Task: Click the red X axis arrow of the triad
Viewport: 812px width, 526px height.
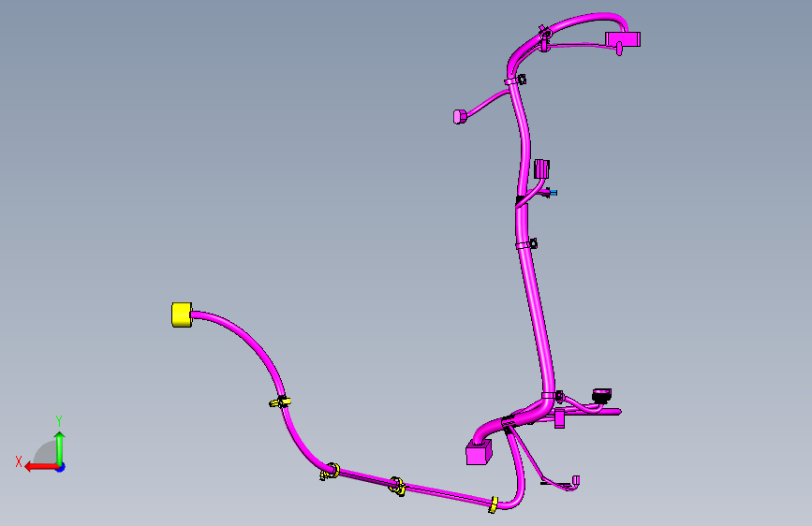Action: tap(40, 467)
